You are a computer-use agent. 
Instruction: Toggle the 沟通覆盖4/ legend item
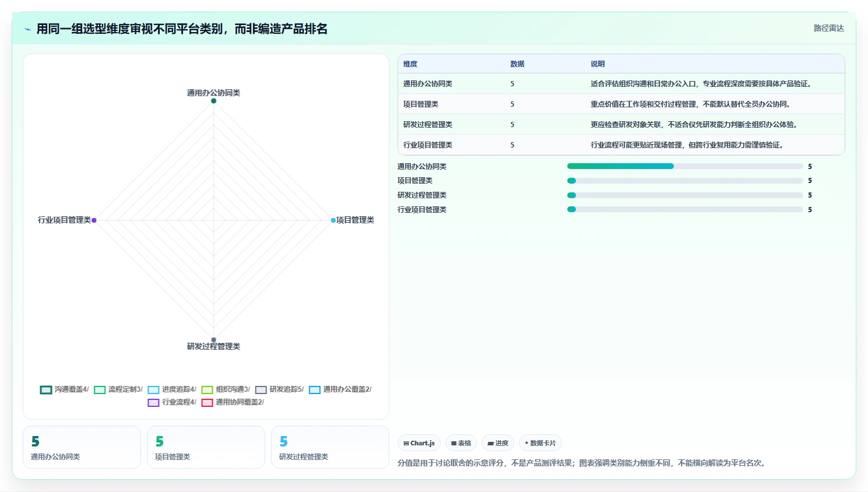click(x=65, y=389)
